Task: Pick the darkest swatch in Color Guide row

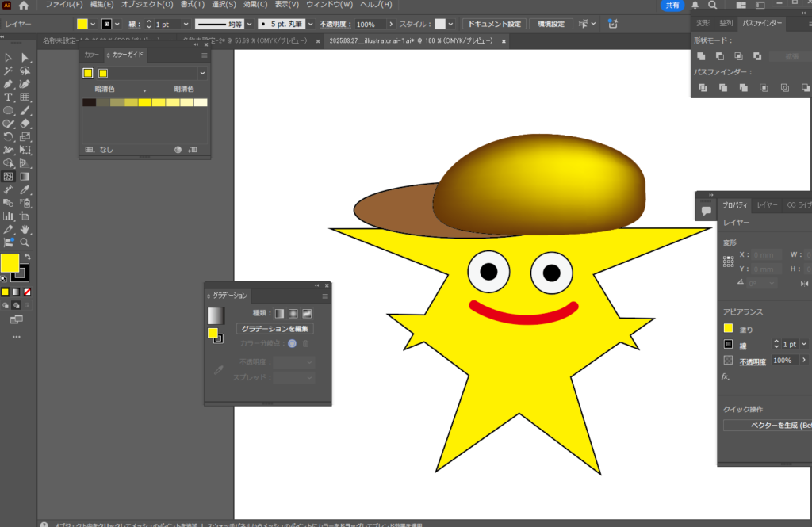Action: (89, 102)
